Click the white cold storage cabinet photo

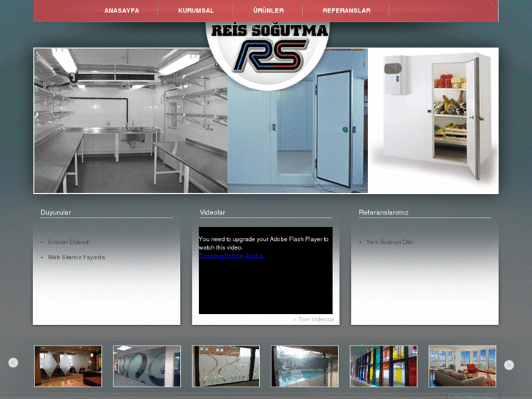(x=433, y=121)
